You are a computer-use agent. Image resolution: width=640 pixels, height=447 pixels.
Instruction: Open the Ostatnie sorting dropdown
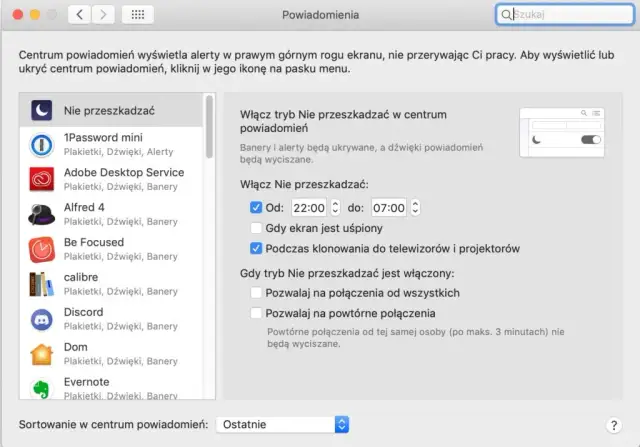[282, 425]
